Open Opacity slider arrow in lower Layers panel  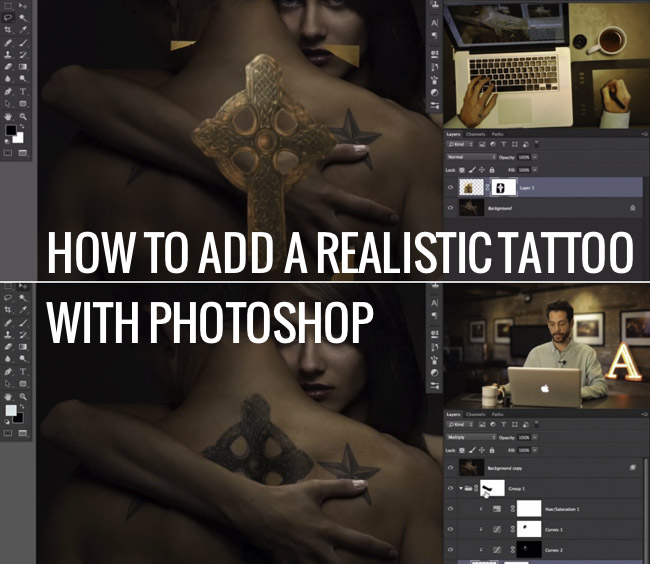(535, 437)
